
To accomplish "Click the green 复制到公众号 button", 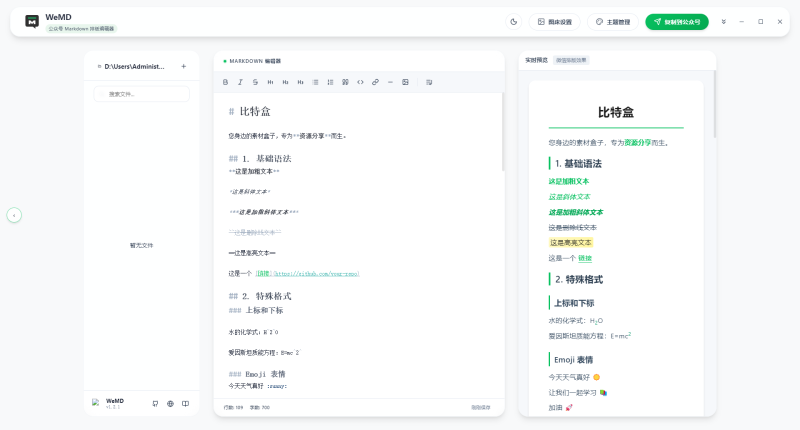I will (x=677, y=22).
